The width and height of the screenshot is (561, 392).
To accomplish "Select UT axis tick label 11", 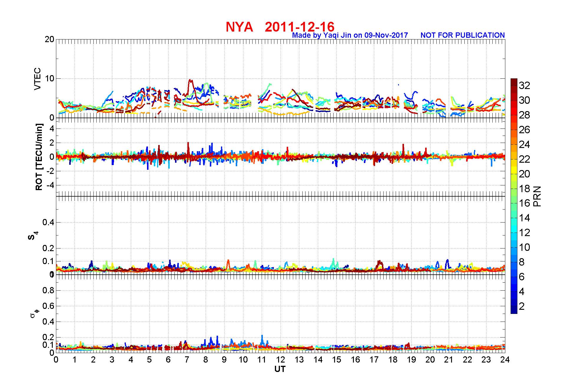I will click(262, 360).
